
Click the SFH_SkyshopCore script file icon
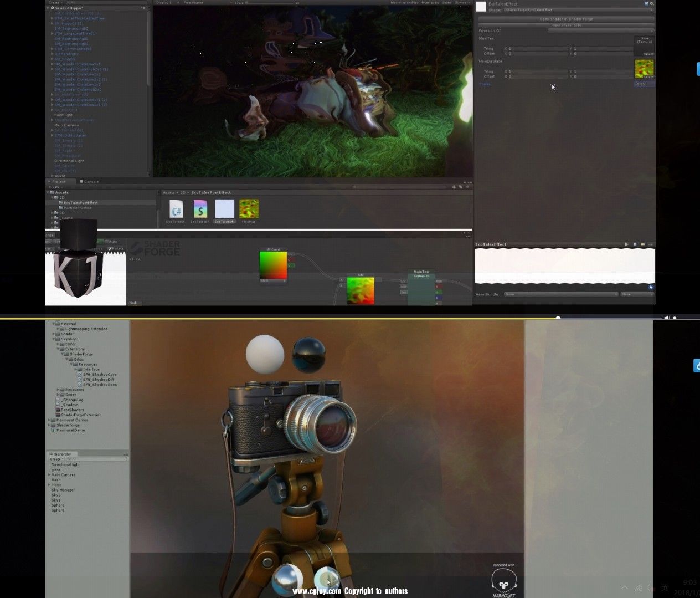80,375
